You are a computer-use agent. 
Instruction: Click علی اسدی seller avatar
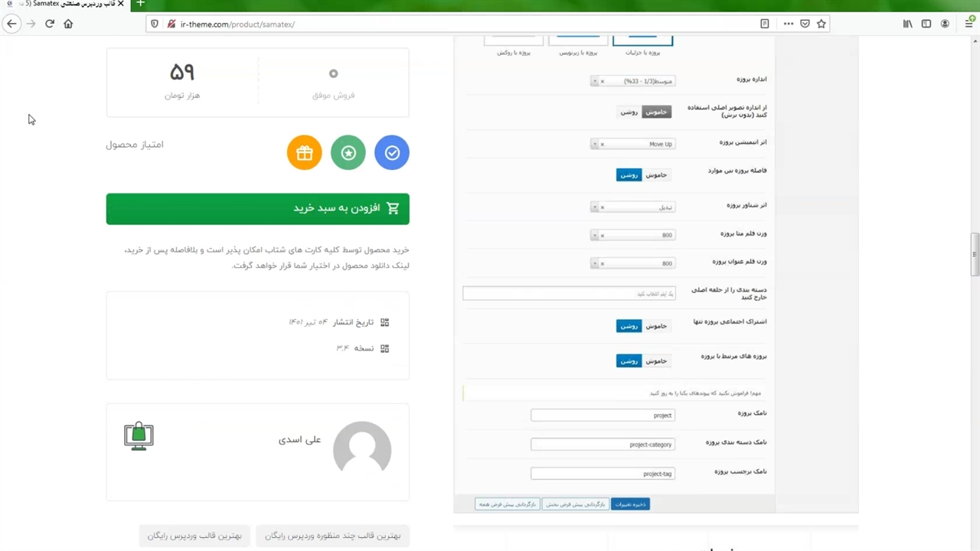pyautogui.click(x=362, y=449)
